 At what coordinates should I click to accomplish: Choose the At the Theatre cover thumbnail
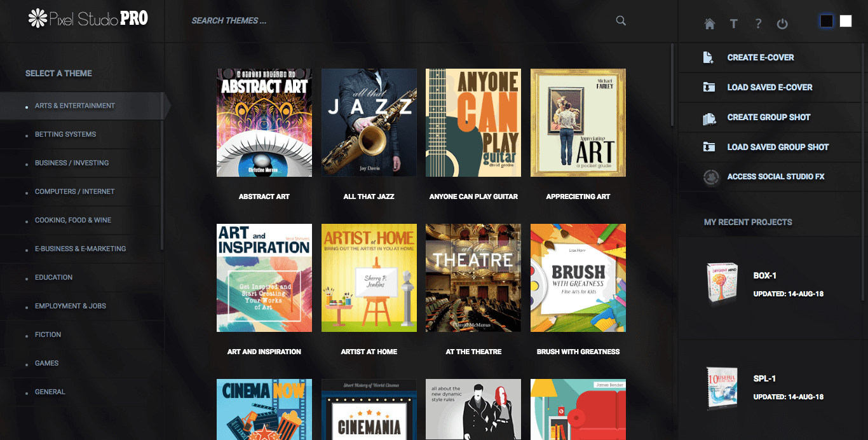pos(473,278)
